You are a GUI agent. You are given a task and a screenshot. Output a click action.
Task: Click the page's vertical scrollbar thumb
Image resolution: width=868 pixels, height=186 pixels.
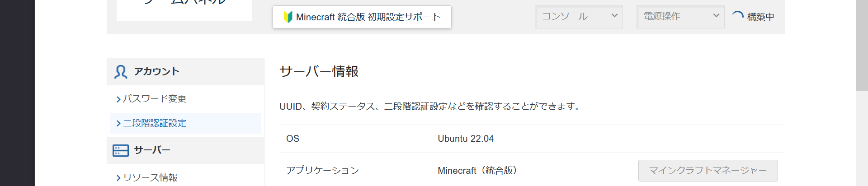click(862, 45)
